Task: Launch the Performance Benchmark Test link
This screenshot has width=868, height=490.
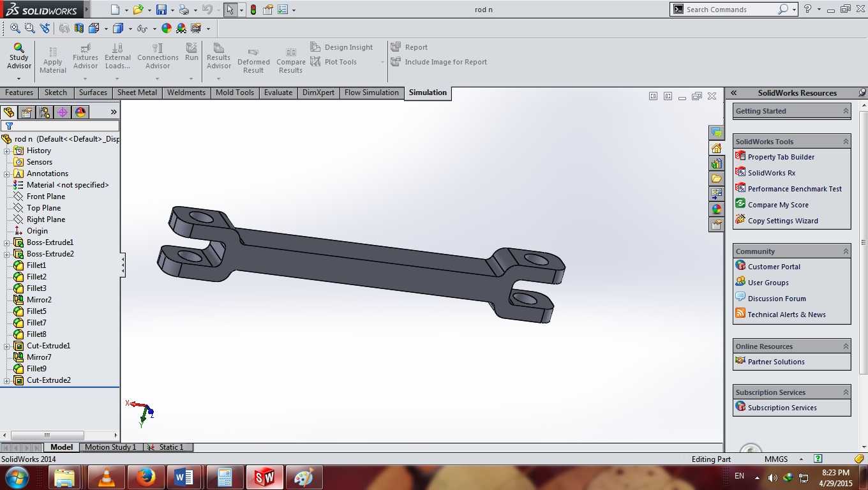Action: [795, 189]
